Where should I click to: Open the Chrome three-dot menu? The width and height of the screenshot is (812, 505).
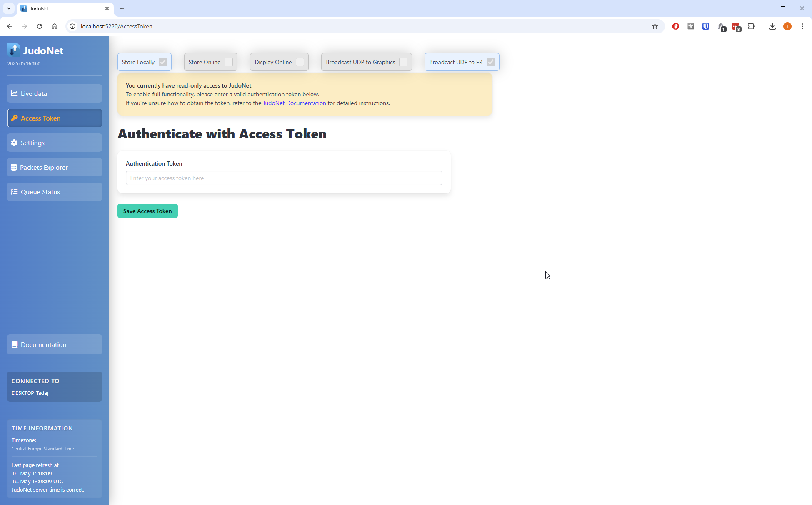803,26
